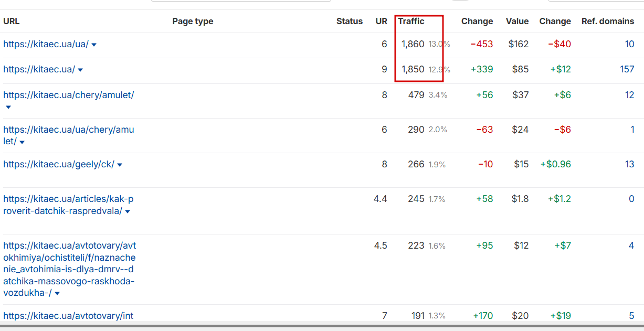Select the $162 value cell
The height and width of the screenshot is (331, 644).
pyautogui.click(x=519, y=44)
